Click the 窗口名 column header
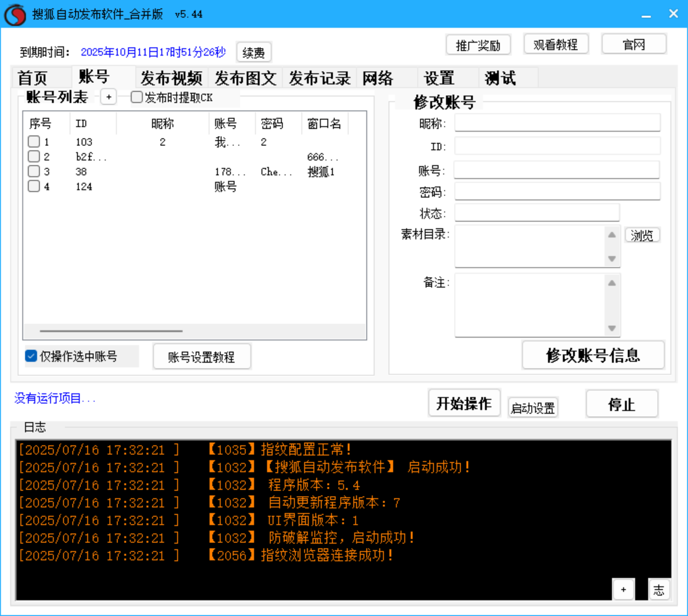Screen dimensions: 688x616 point(325,123)
